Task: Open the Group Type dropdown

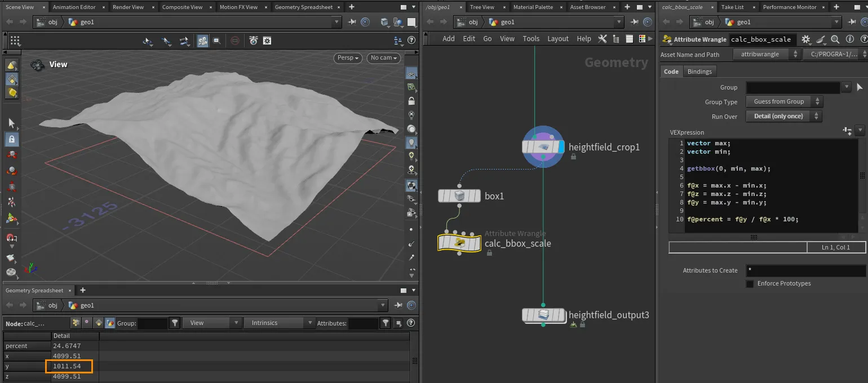Action: 784,101
